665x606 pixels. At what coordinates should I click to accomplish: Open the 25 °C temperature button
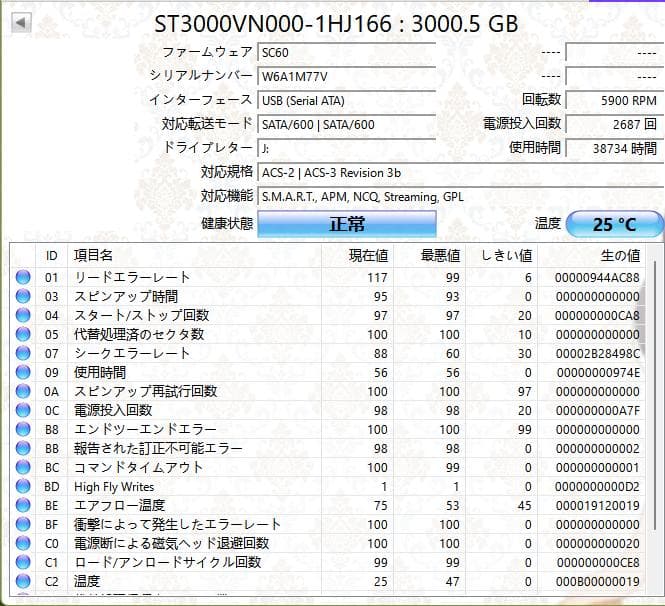coord(615,224)
